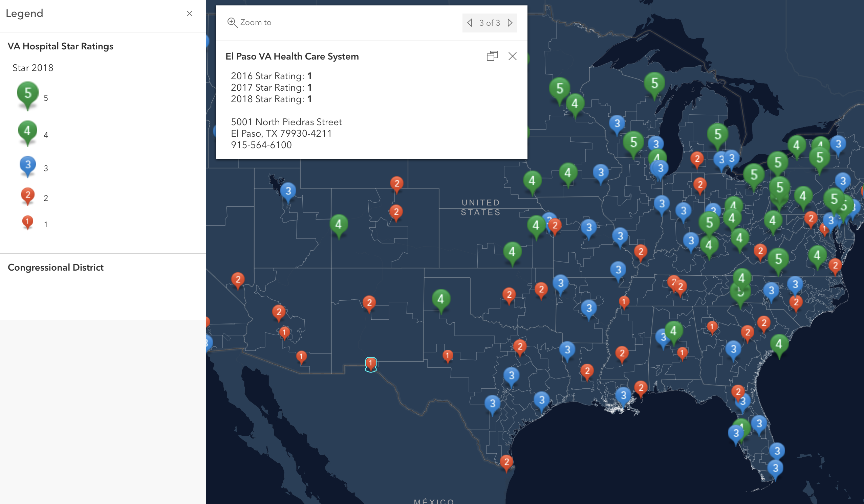Select the 2-star marker in southeastern Wyoming

(397, 185)
